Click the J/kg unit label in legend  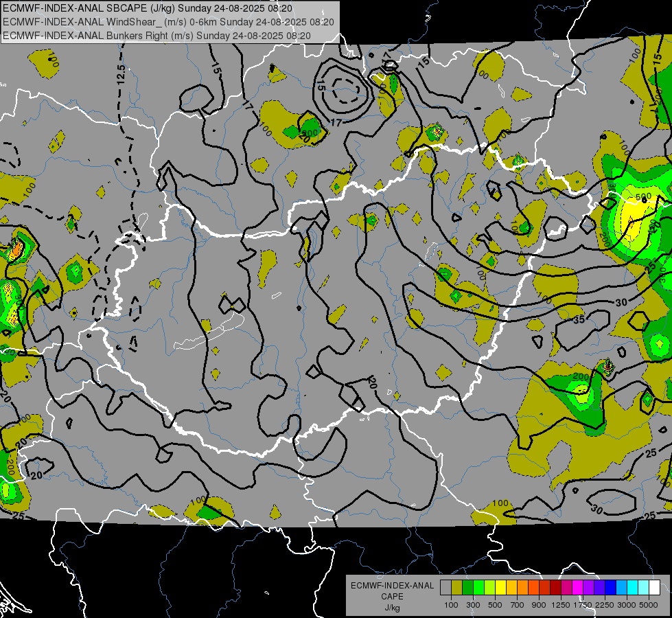click(392, 608)
